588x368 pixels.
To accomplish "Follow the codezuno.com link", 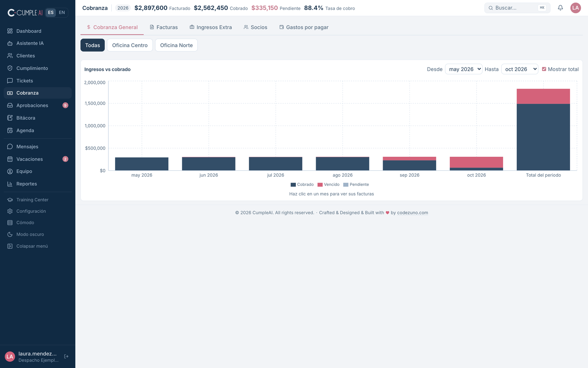I will click(x=412, y=213).
